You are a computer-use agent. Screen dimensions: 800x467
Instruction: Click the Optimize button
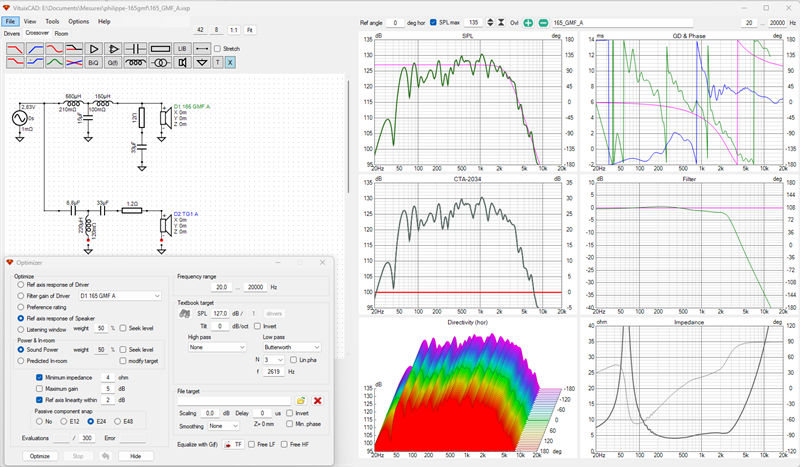(x=40, y=456)
